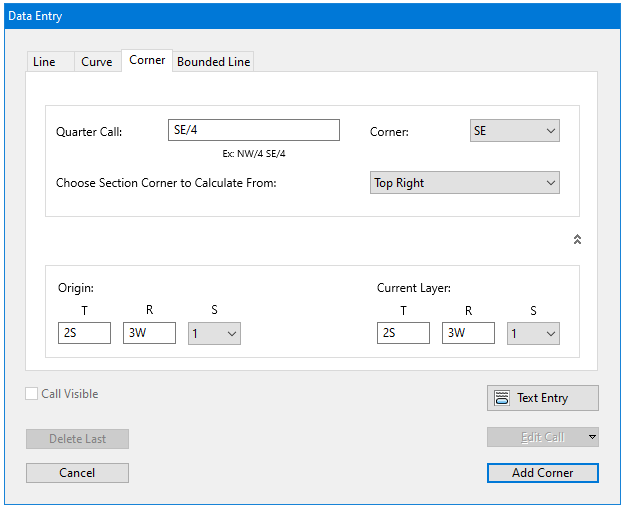Open the Top Right section corner dropdown

pyautogui.click(x=465, y=183)
